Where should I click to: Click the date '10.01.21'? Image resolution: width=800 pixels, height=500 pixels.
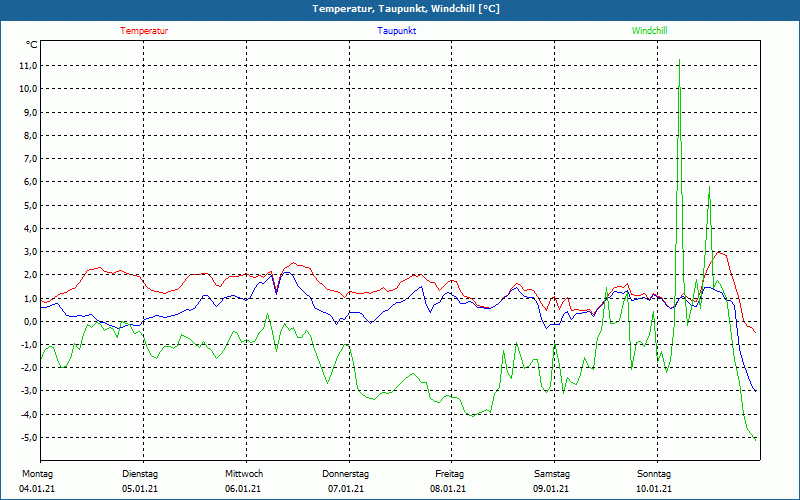[x=654, y=489]
